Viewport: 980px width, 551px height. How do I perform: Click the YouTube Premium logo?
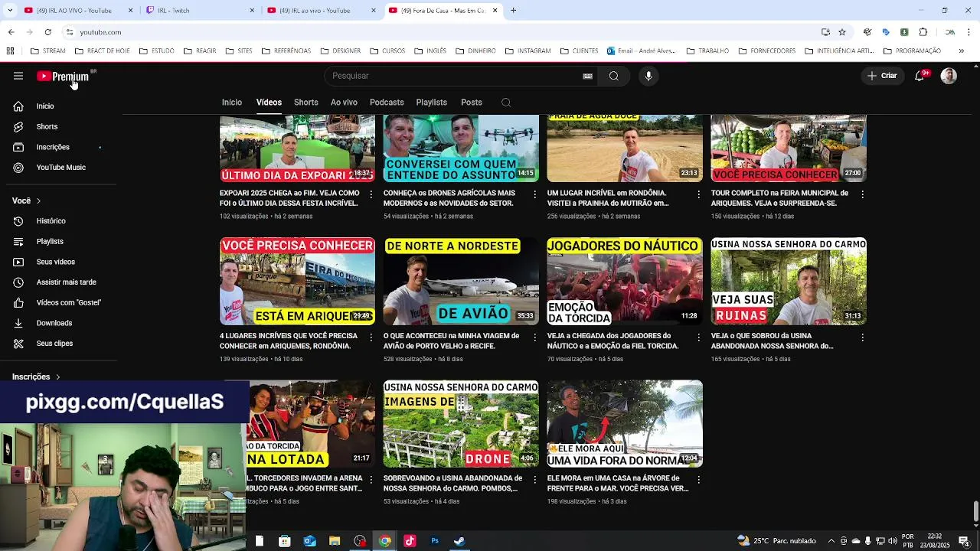(x=65, y=76)
